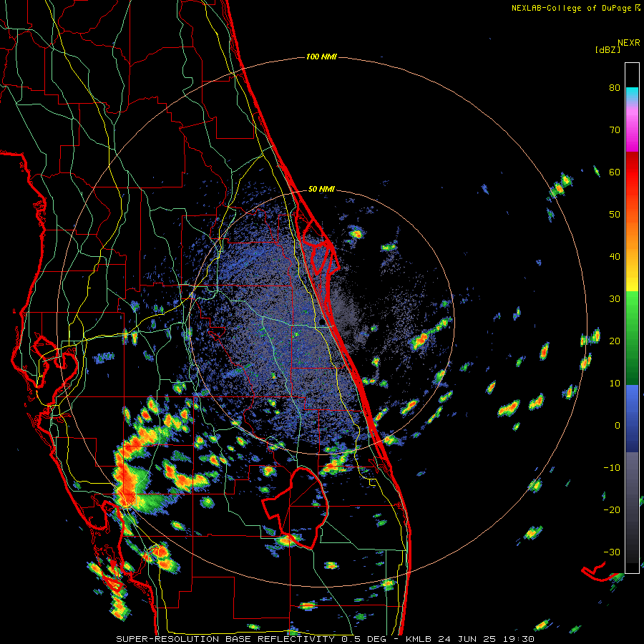Click the green segment of the reflectivity color bar
The width and height of the screenshot is (644, 644).
click(632, 338)
